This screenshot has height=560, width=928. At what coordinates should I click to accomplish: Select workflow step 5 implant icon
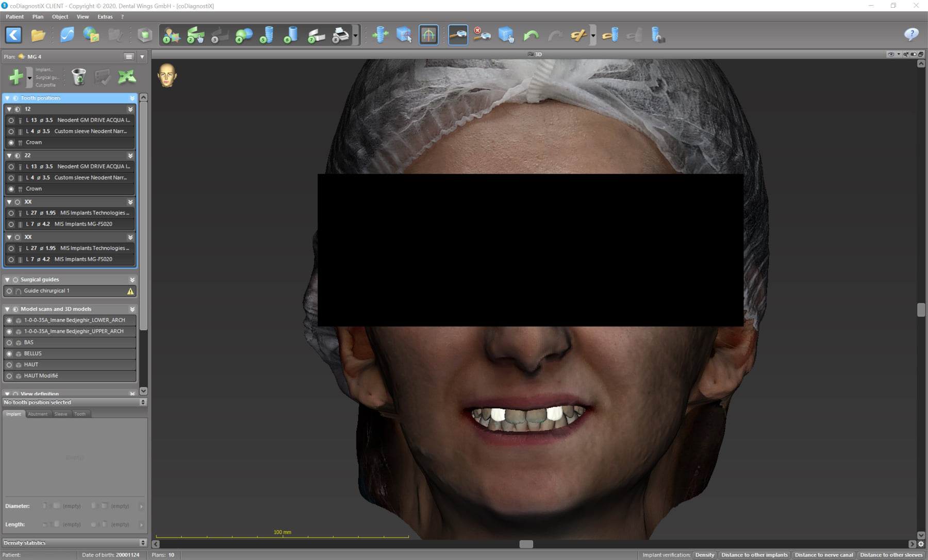click(267, 35)
